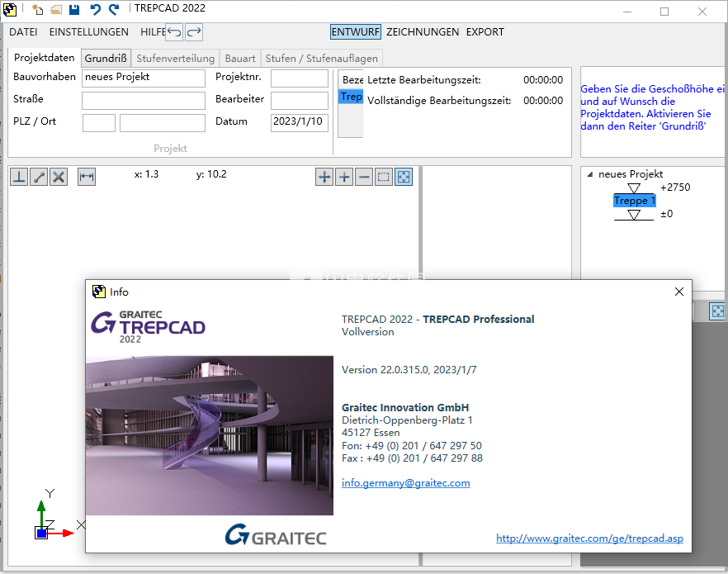Click the zoom out minus icon
Screen dimensions: 728x574
pyautogui.click(x=364, y=177)
